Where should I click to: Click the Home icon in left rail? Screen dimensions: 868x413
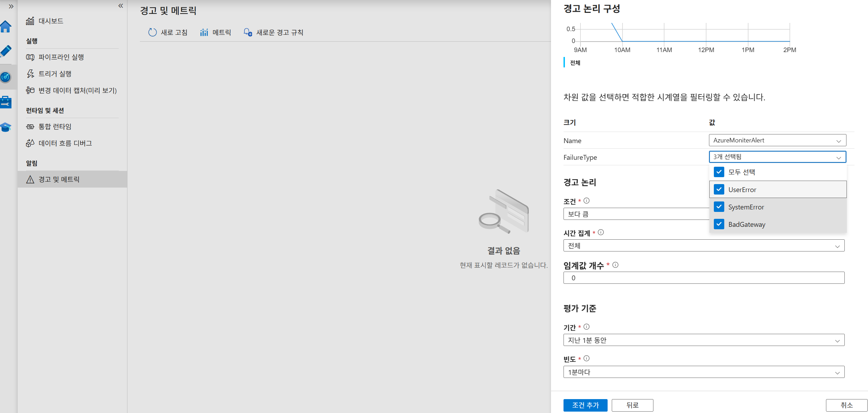pos(6,27)
